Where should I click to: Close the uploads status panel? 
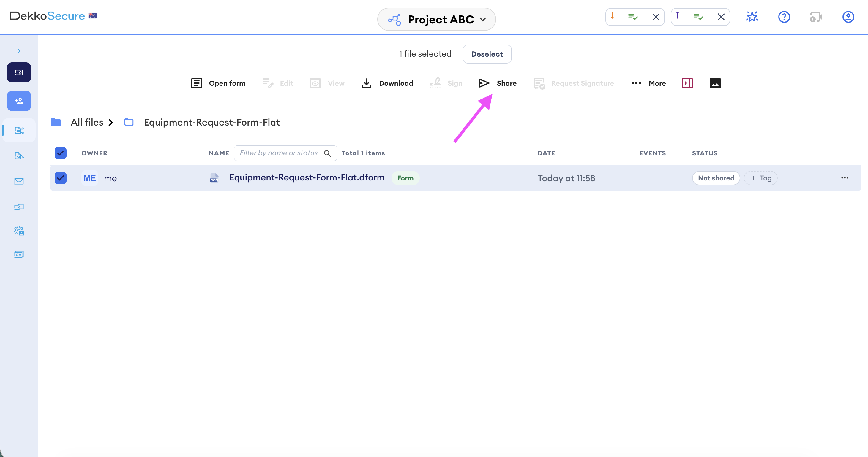point(721,17)
